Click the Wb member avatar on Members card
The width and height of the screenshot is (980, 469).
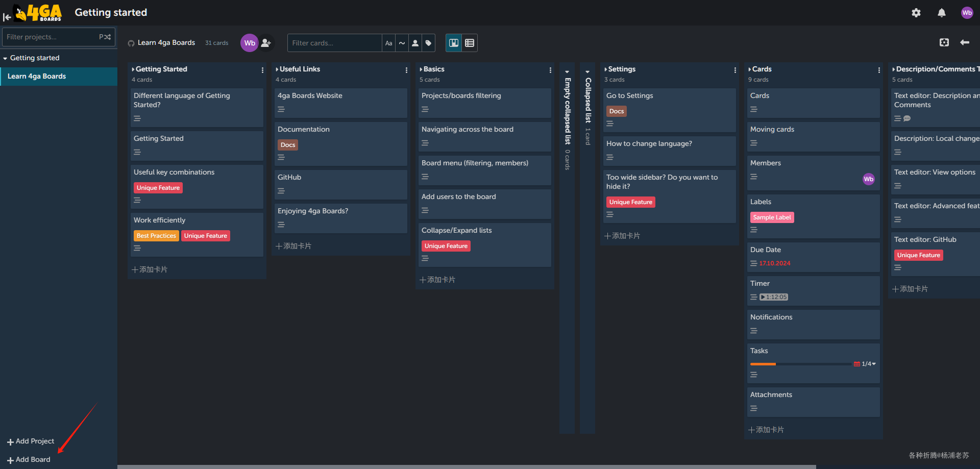[x=869, y=179]
